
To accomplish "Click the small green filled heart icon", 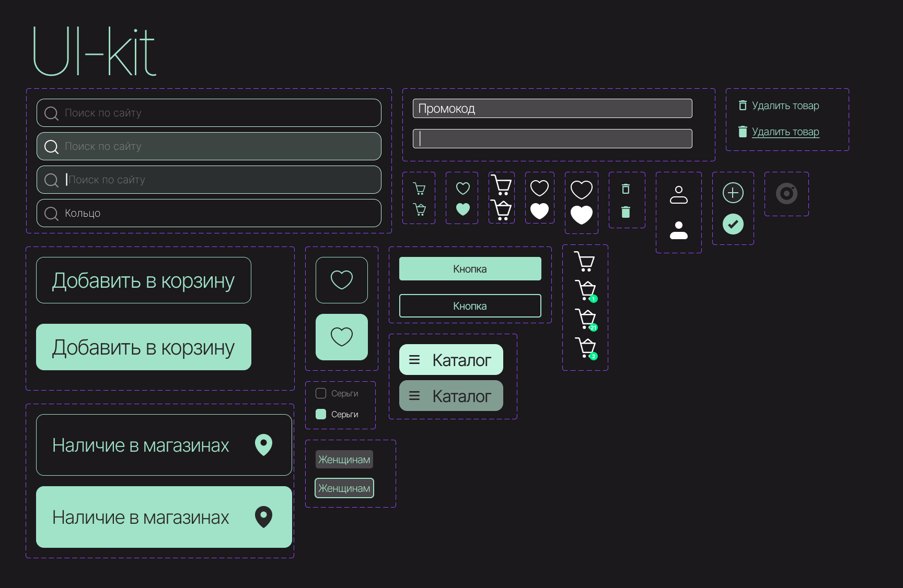I will [x=463, y=209].
